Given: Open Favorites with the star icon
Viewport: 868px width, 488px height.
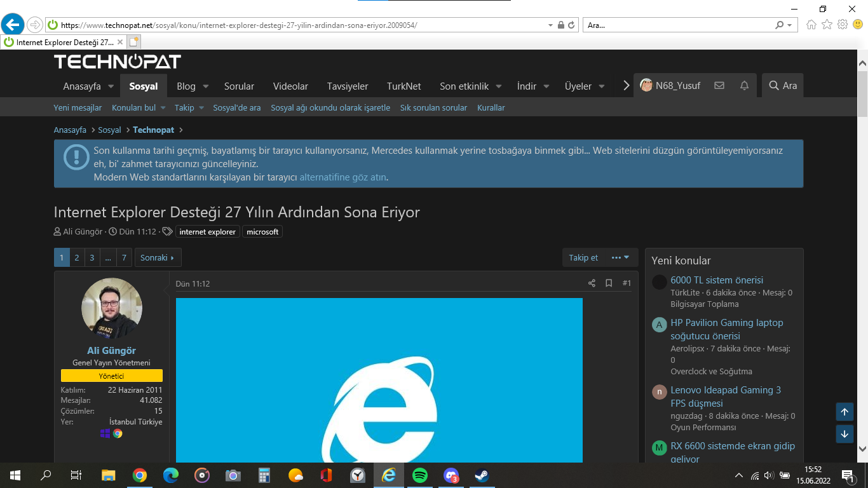Looking at the screenshot, I should point(827,25).
